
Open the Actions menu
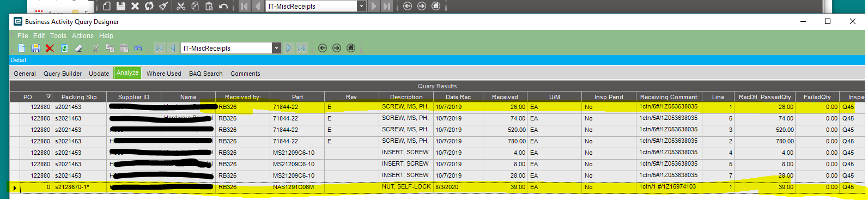point(83,36)
